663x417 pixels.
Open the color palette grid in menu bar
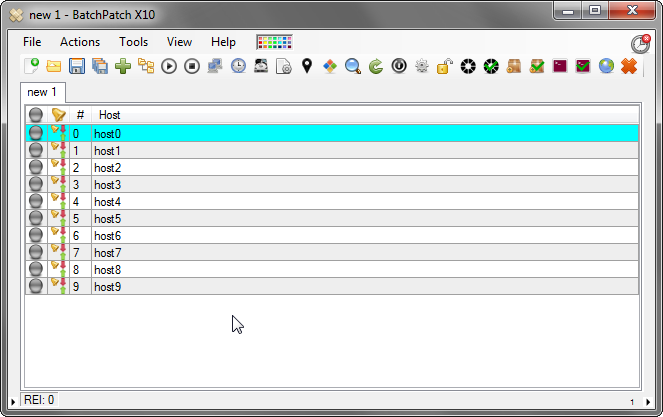[x=274, y=42]
